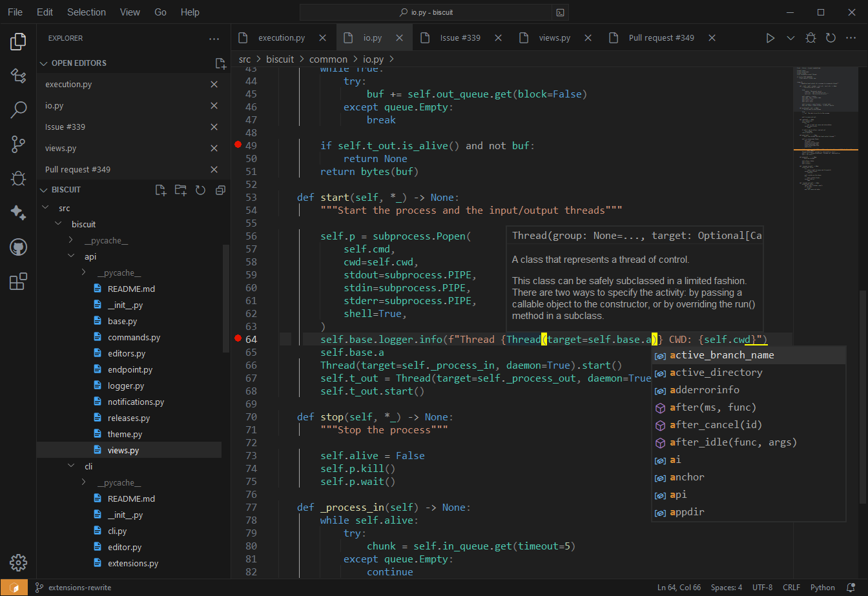Viewport: 868px width, 596px height.
Task: Create new folder in BISCUIT section
Action: pyautogui.click(x=181, y=190)
